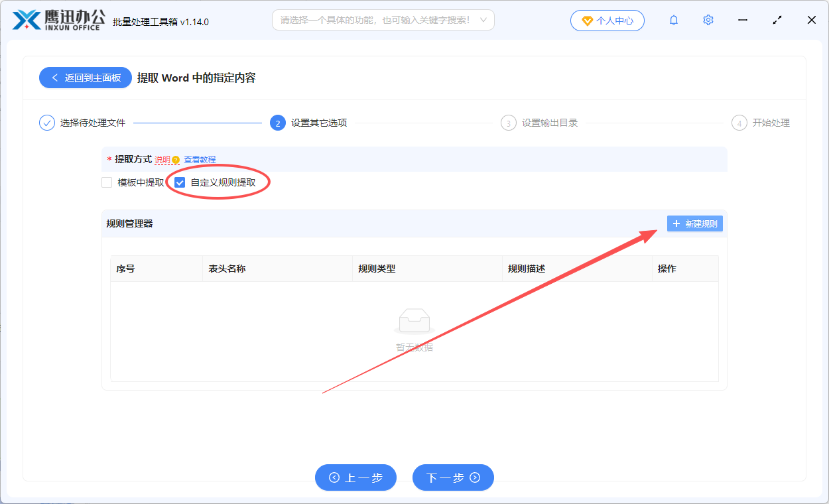
Task: Open the 查看教程 tutorial link
Action: click(x=200, y=160)
